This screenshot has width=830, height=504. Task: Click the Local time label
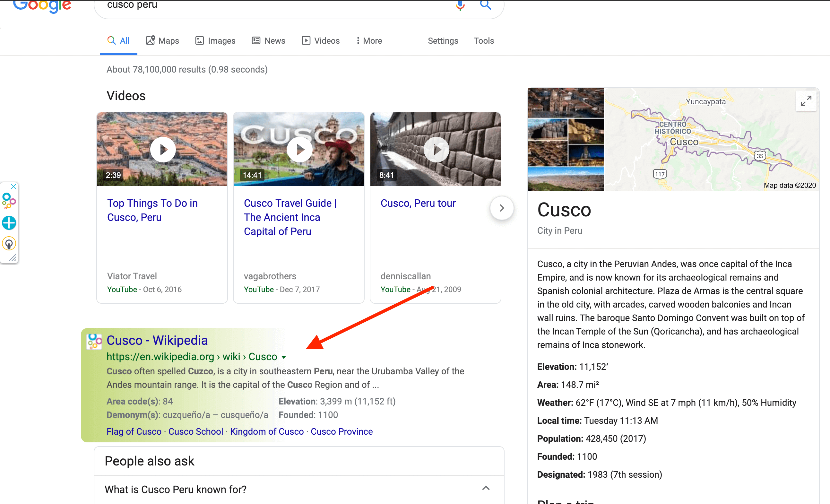pos(559,421)
